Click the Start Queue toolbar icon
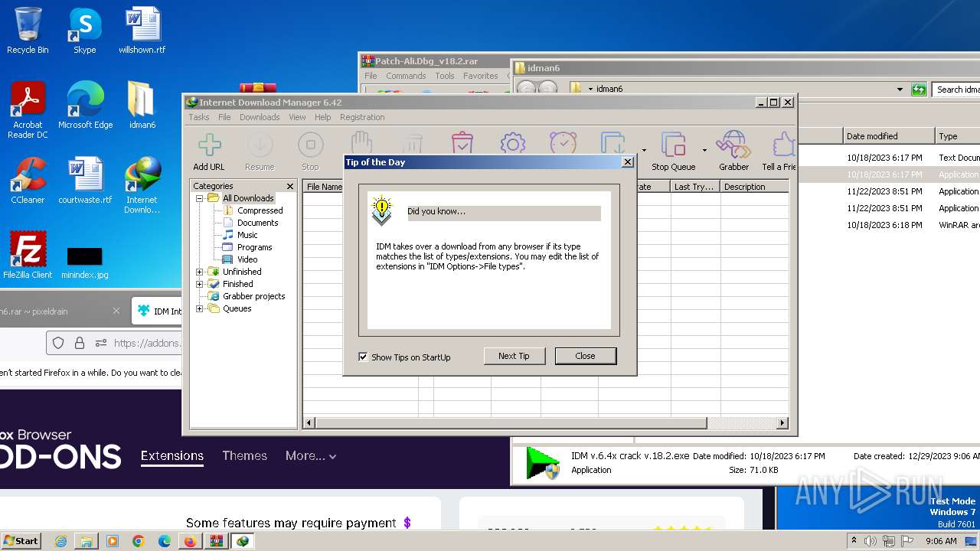 click(613, 142)
